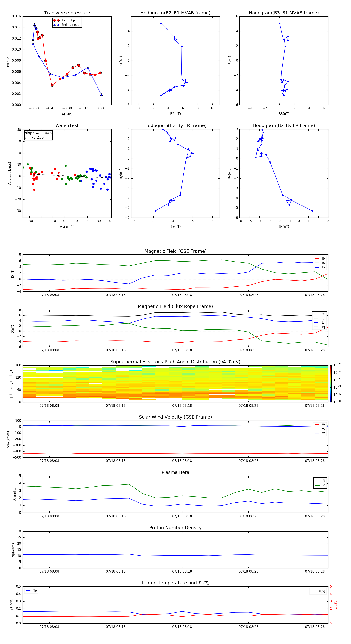Click the last blue triangle in Transverse pressure

(101, 95)
